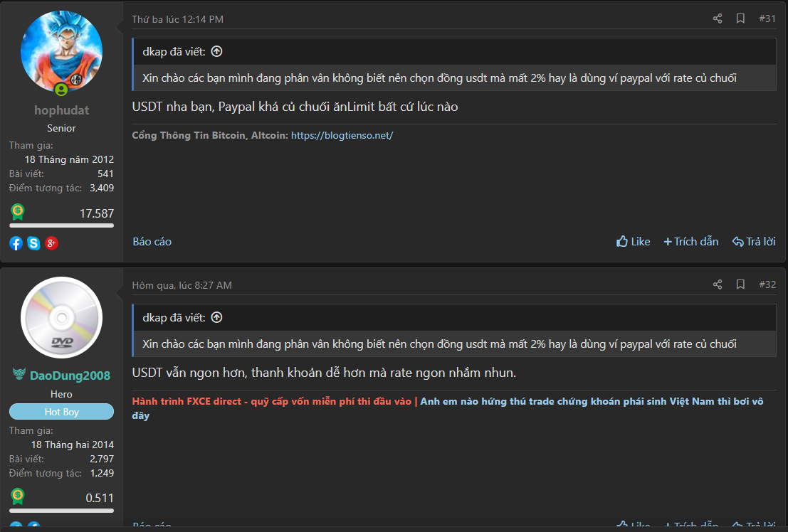
Task: Open hophudat's Google Plus icon
Action: (51, 243)
